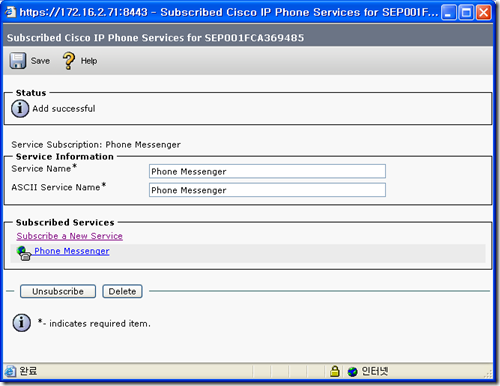The height and width of the screenshot is (386, 500).
Task: Open the Subscribe a New Service link
Action: pos(70,236)
